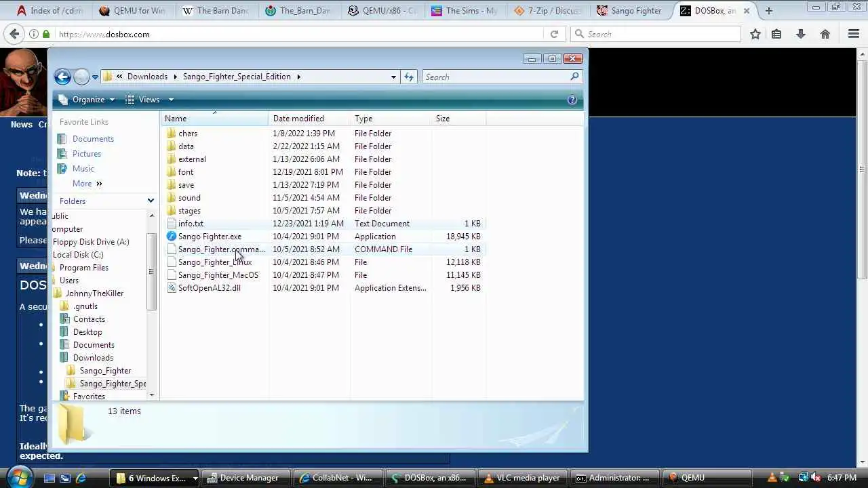The height and width of the screenshot is (488, 868).
Task: Sort by the Type column header
Action: (x=391, y=119)
